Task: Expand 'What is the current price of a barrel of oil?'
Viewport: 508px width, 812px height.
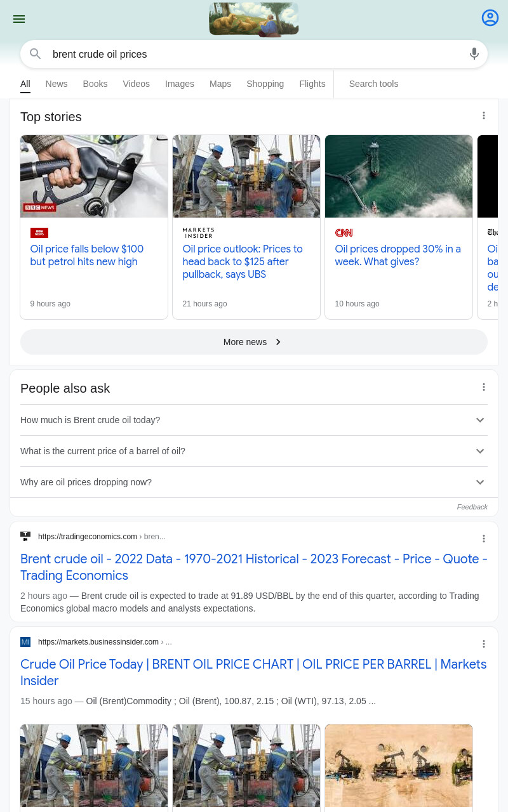Action: tap(254, 451)
